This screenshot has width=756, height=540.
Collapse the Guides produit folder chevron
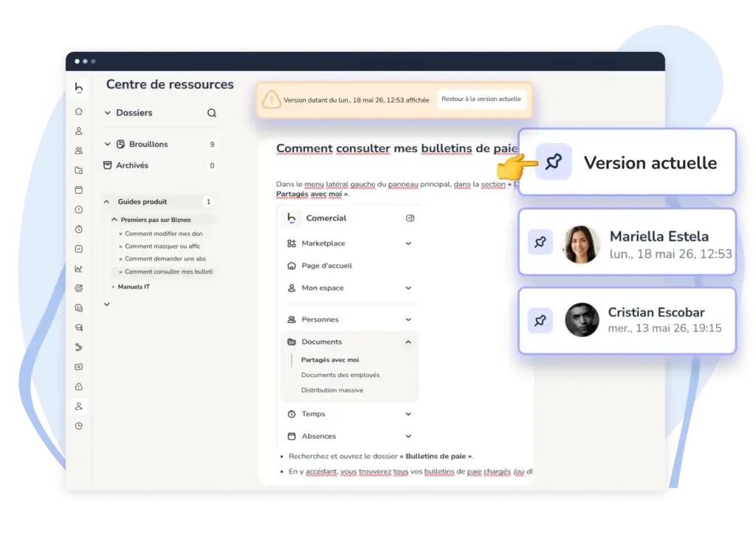coord(107,202)
